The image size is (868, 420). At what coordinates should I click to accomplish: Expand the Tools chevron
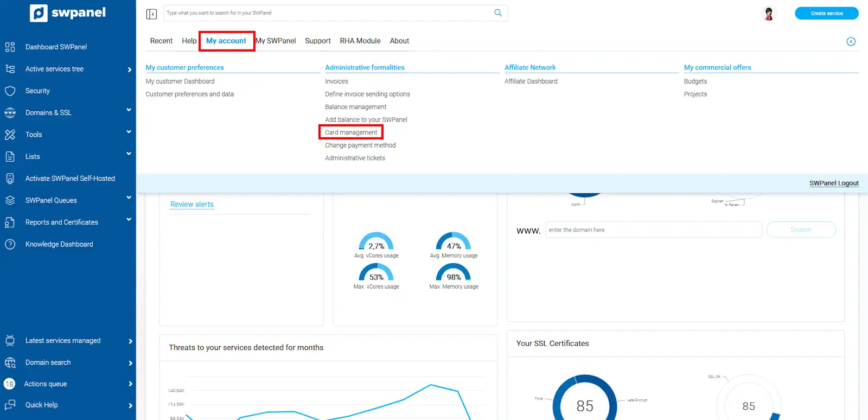pos(129,132)
